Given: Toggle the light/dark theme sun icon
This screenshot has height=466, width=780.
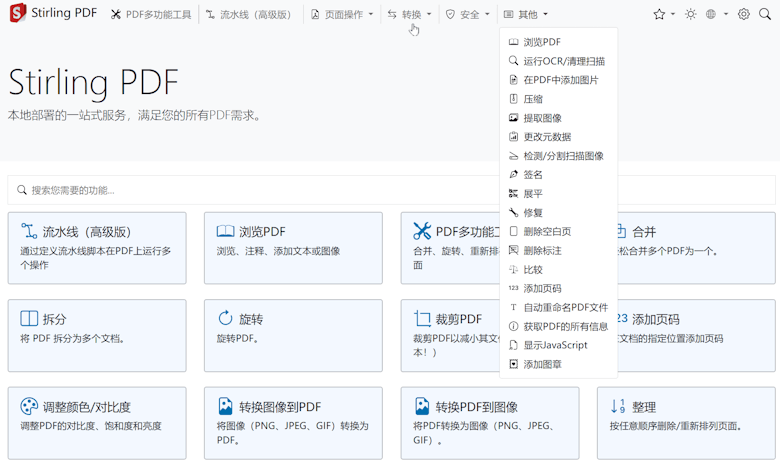Looking at the screenshot, I should [690, 14].
